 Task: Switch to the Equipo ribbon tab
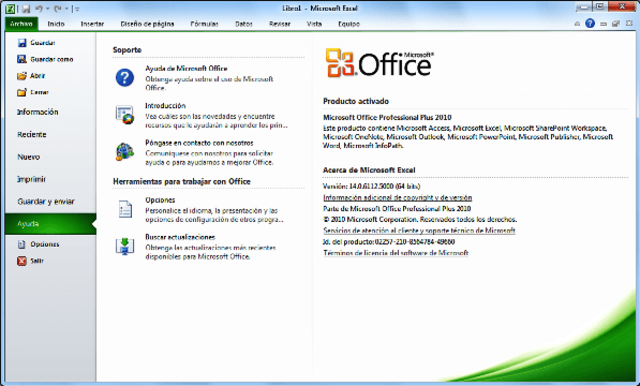[349, 24]
